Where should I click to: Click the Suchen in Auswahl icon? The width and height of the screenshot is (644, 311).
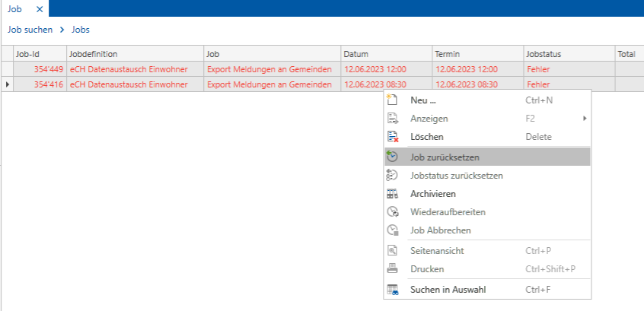393,290
